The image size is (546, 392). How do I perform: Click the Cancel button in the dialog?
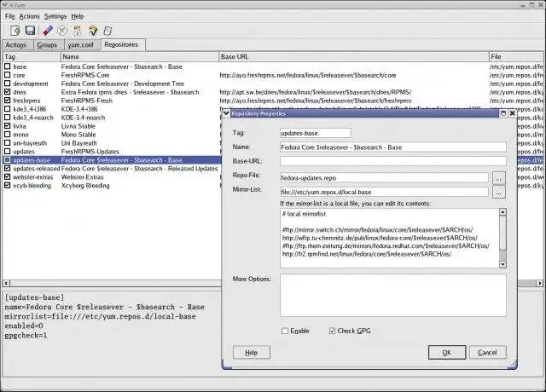487,352
